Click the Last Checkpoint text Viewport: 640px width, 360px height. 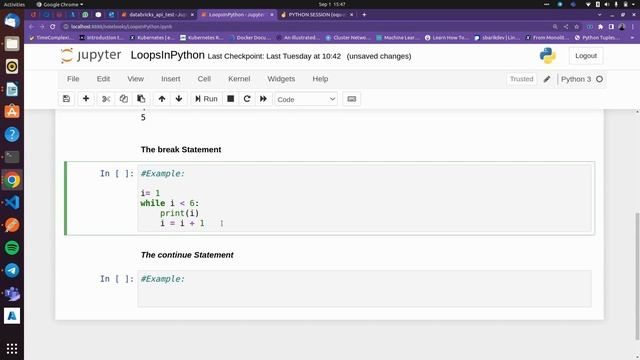274,56
